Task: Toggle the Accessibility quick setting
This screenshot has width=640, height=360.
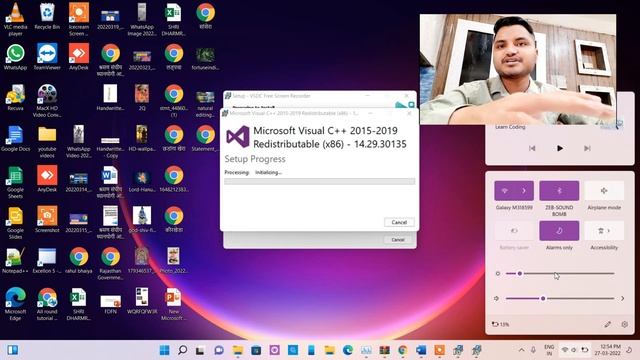Action: point(604,231)
